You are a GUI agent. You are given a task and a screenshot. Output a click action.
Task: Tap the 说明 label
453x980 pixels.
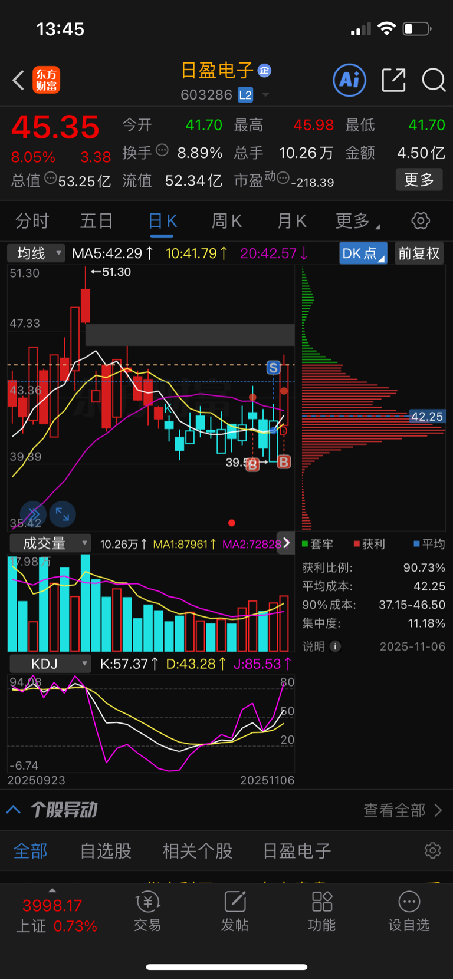pos(314,646)
